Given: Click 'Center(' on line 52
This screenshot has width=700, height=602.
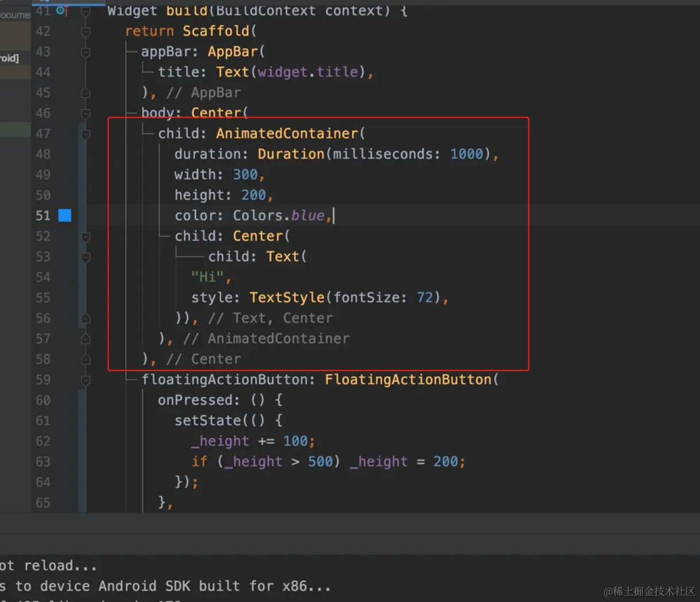Looking at the screenshot, I should [261, 236].
